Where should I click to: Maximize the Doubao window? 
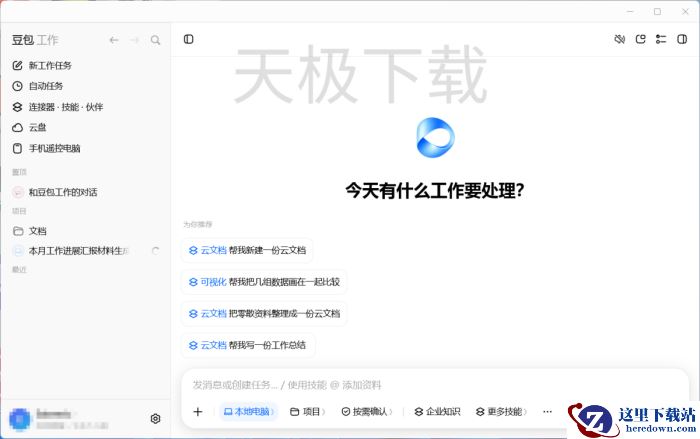(x=658, y=12)
